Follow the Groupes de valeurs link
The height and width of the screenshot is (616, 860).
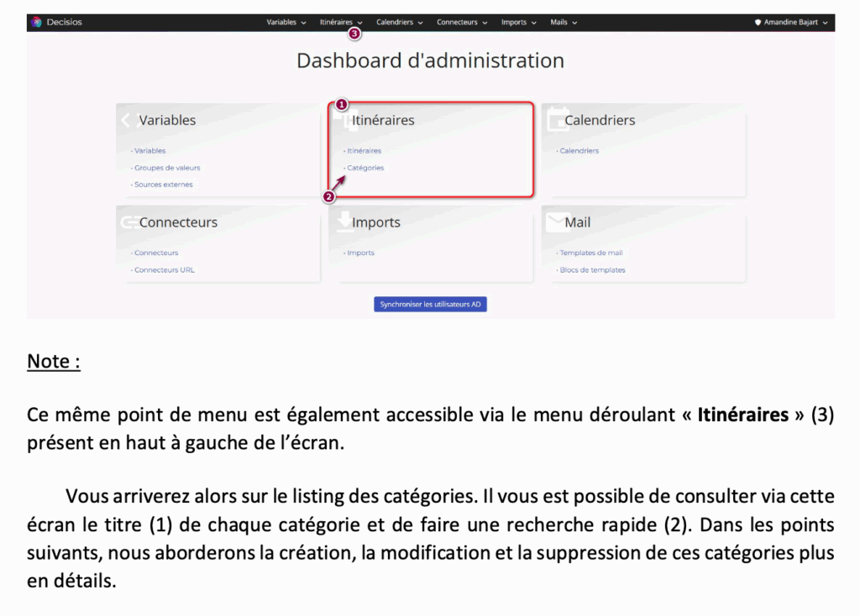click(x=167, y=168)
